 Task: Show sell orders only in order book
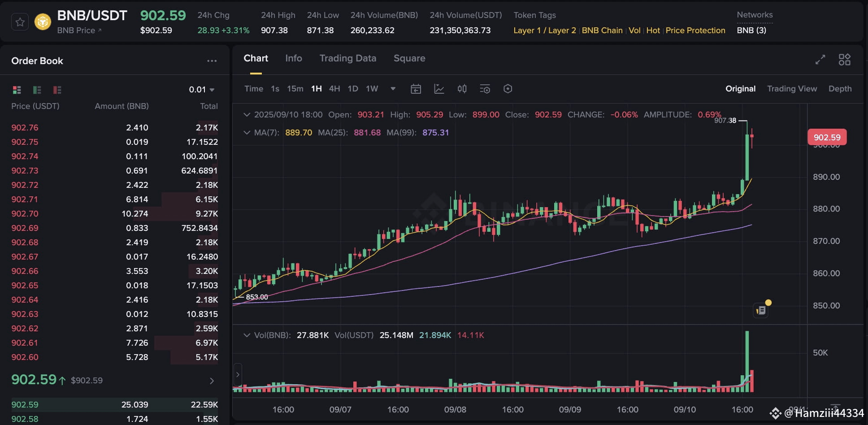point(57,90)
